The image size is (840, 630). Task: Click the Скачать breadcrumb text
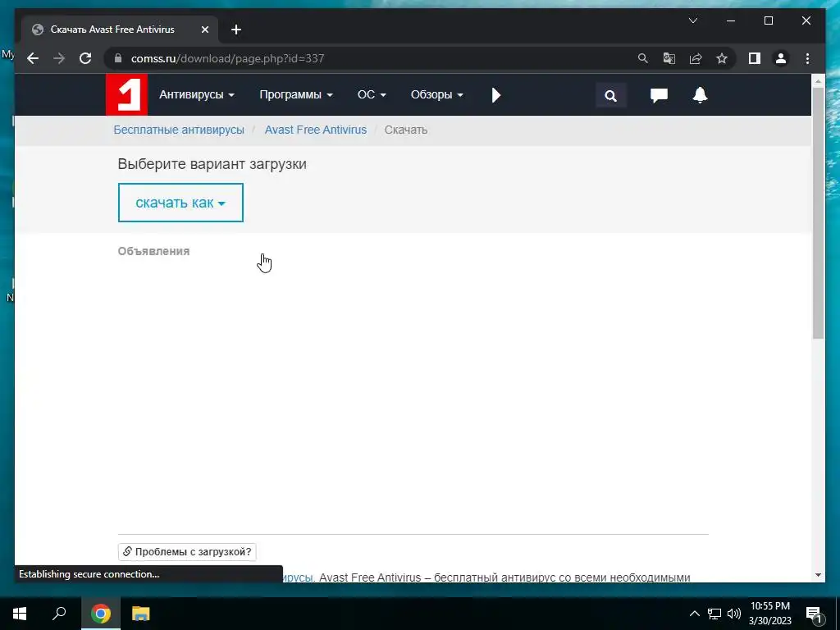(x=406, y=130)
